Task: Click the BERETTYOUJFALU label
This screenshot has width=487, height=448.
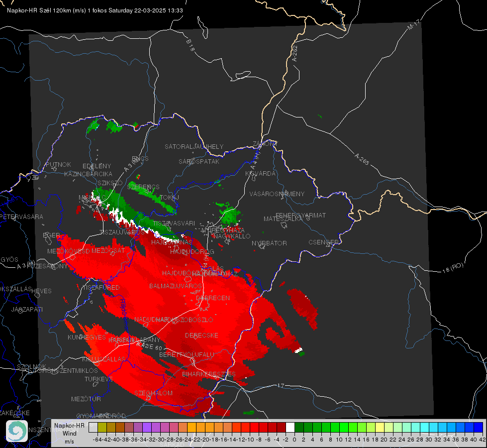Action: tap(187, 355)
